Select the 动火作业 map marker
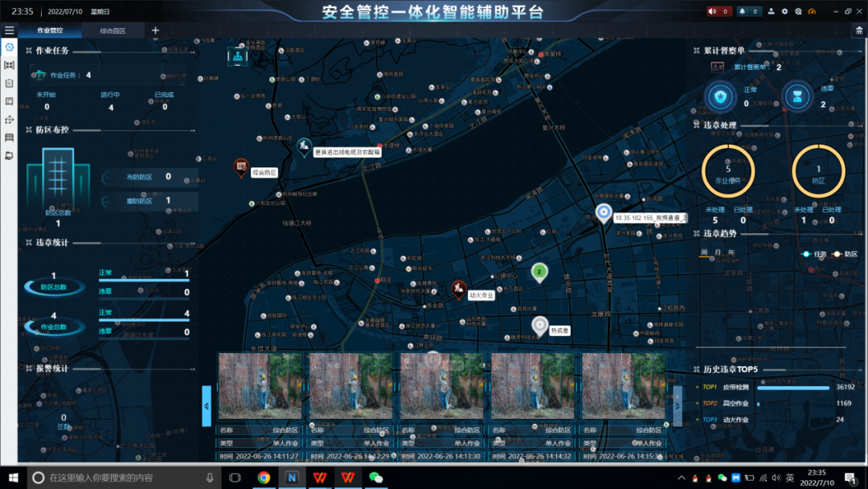Image resolution: width=868 pixels, height=489 pixels. pos(458,289)
